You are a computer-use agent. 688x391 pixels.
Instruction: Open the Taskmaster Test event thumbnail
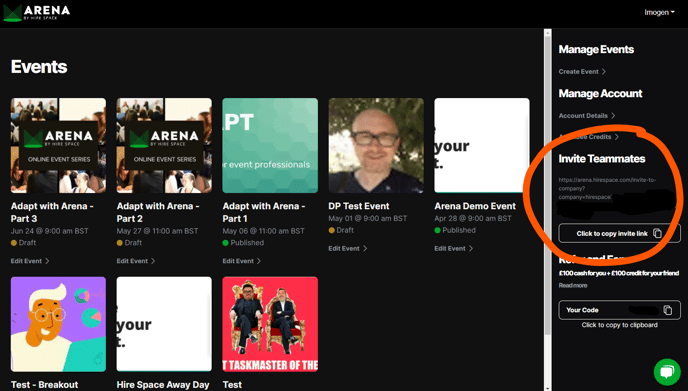270,324
